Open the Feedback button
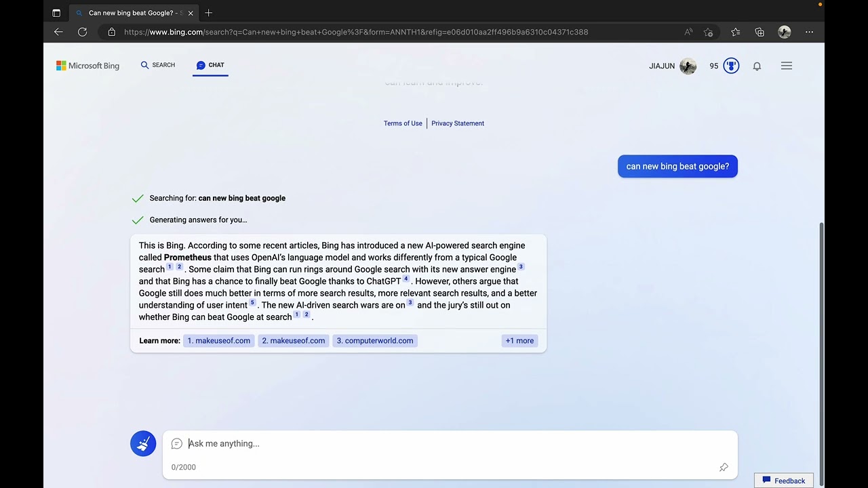868x488 pixels. pyautogui.click(x=784, y=481)
